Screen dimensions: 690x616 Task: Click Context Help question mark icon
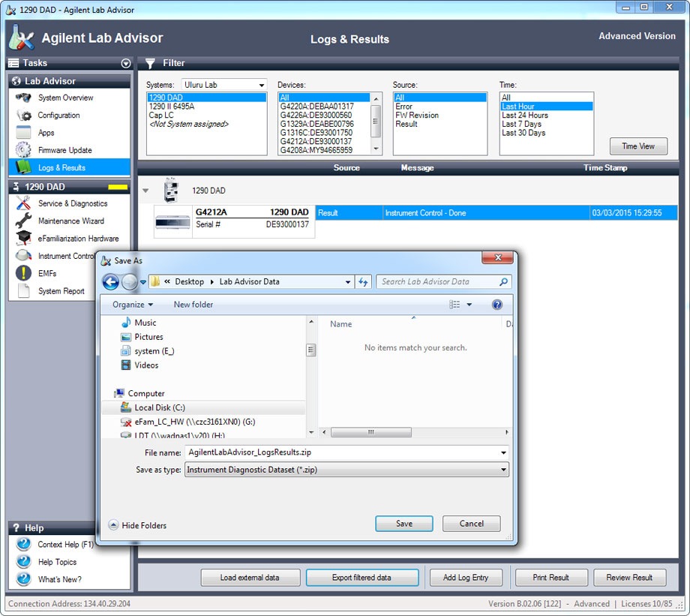(x=24, y=544)
